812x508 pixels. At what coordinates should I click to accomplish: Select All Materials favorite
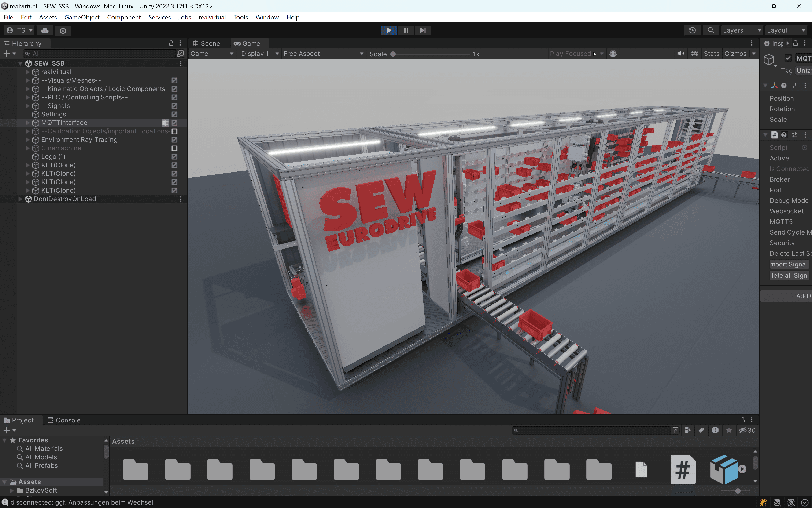point(44,449)
